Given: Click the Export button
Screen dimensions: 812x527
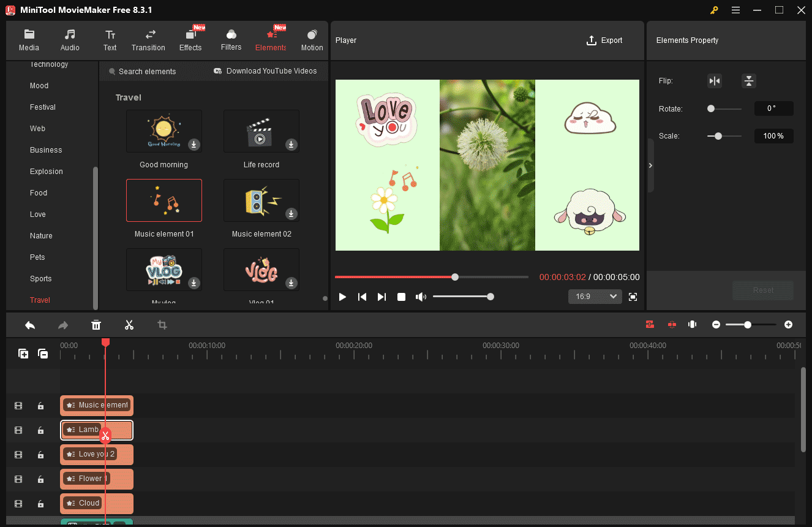Looking at the screenshot, I should (604, 40).
